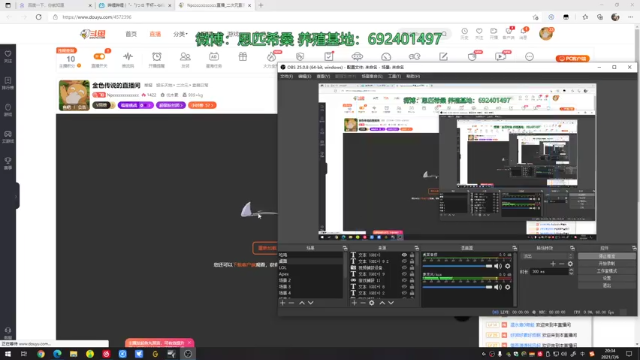Pop out the Controls dock panel
Image resolution: width=640 pixels, height=360 pixels.
click(634, 248)
